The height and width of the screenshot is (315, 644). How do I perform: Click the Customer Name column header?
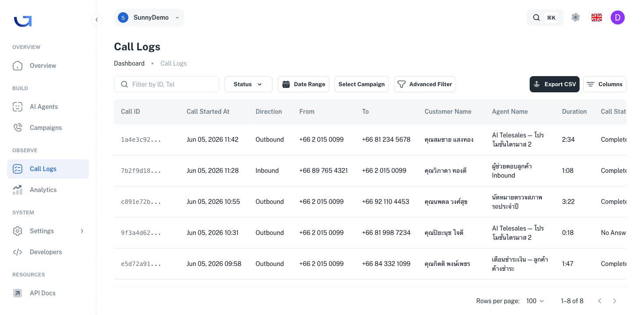pyautogui.click(x=448, y=112)
